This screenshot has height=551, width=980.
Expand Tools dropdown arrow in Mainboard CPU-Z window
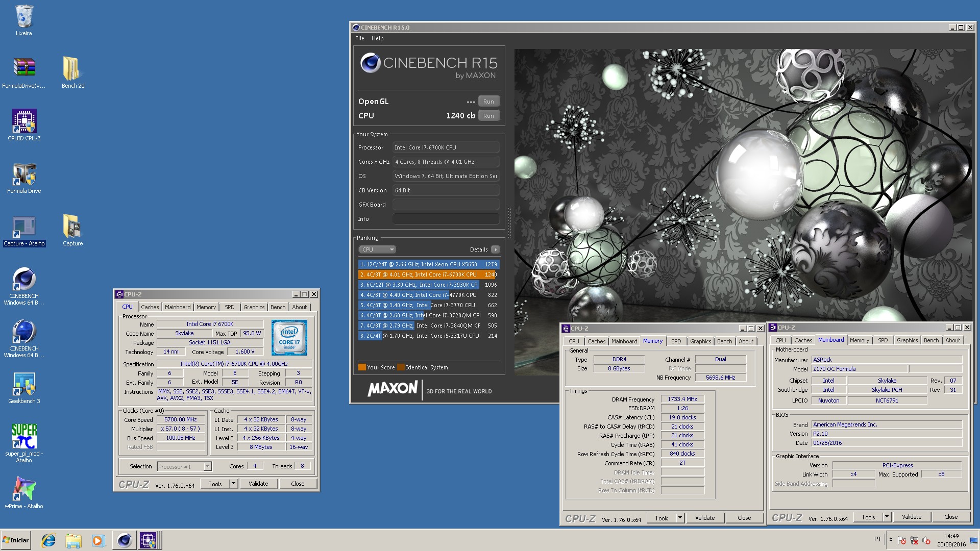click(887, 517)
